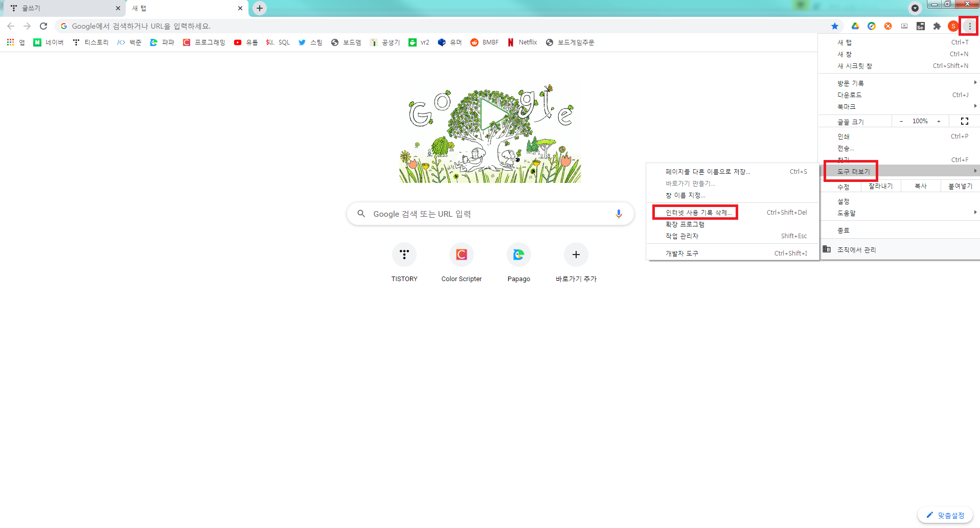The image size is (980, 528).
Task: Select 인쇄 menu item
Action: (x=900, y=136)
